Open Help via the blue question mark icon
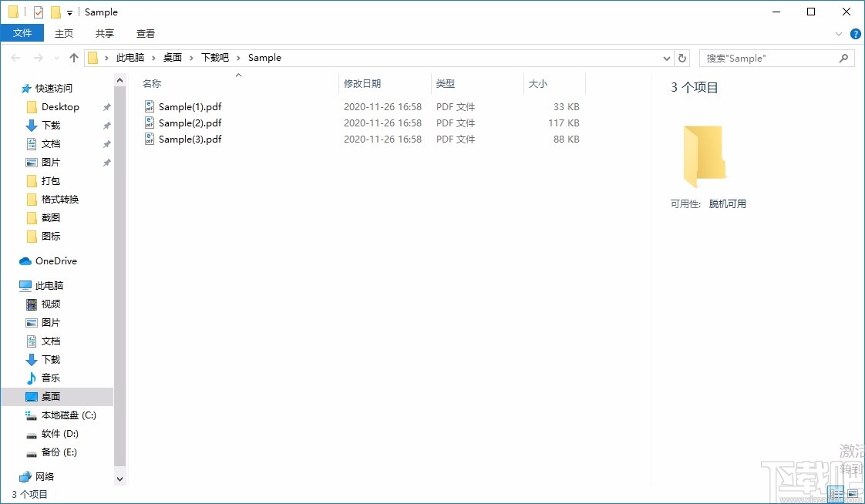 856,33
